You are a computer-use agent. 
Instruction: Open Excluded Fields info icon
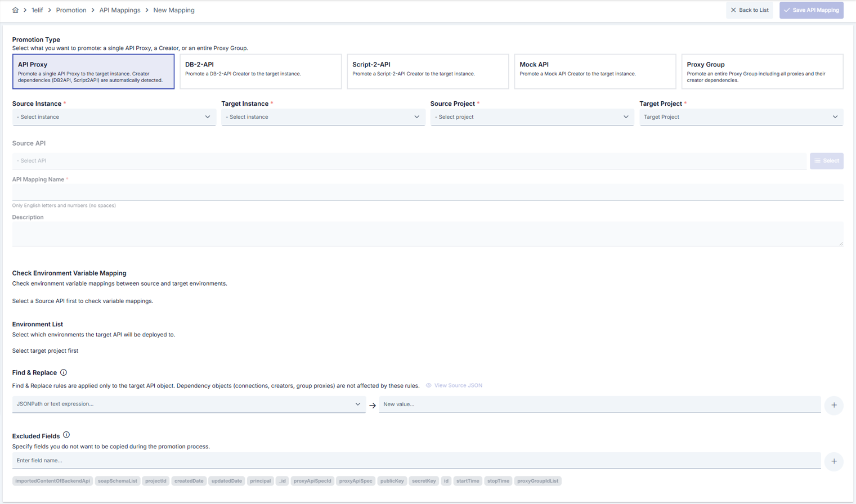[66, 435]
